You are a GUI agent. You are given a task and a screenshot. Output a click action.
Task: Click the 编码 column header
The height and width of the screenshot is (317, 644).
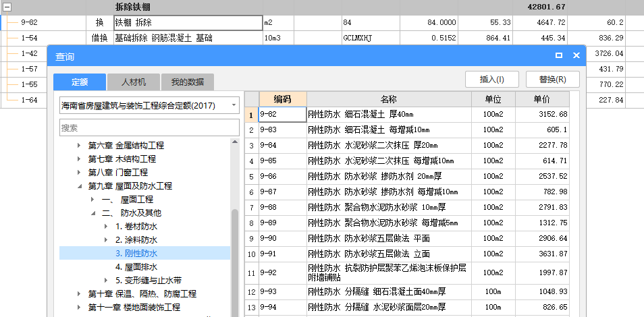point(283,99)
